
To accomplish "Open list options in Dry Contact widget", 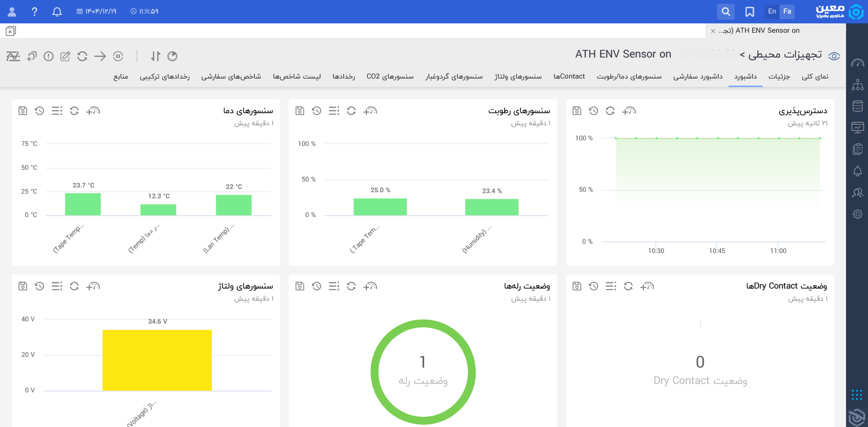I will pyautogui.click(x=611, y=286).
